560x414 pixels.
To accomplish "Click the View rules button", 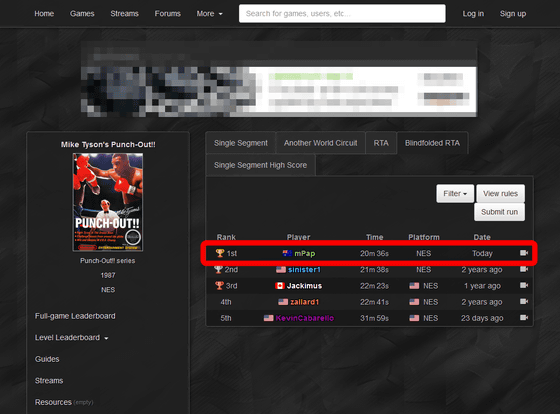I will [x=500, y=194].
